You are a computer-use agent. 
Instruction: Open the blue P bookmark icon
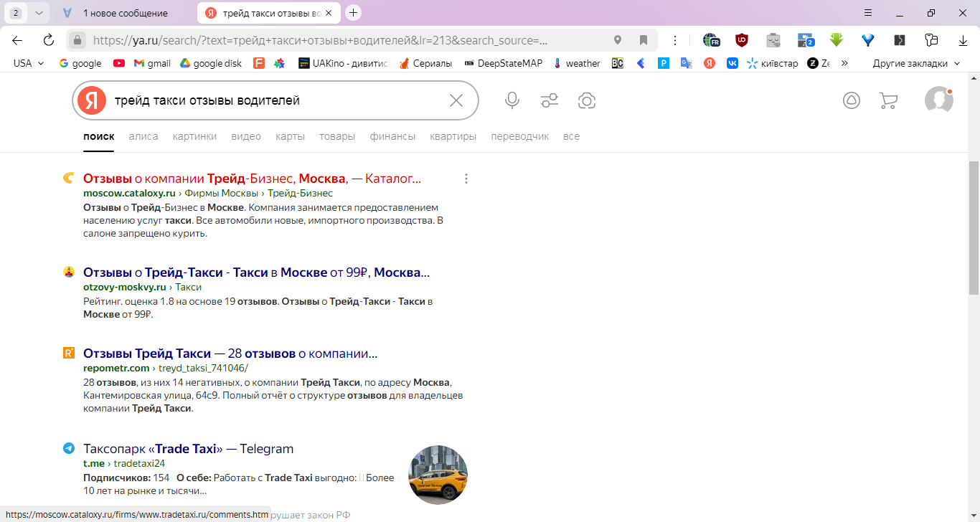(x=664, y=63)
